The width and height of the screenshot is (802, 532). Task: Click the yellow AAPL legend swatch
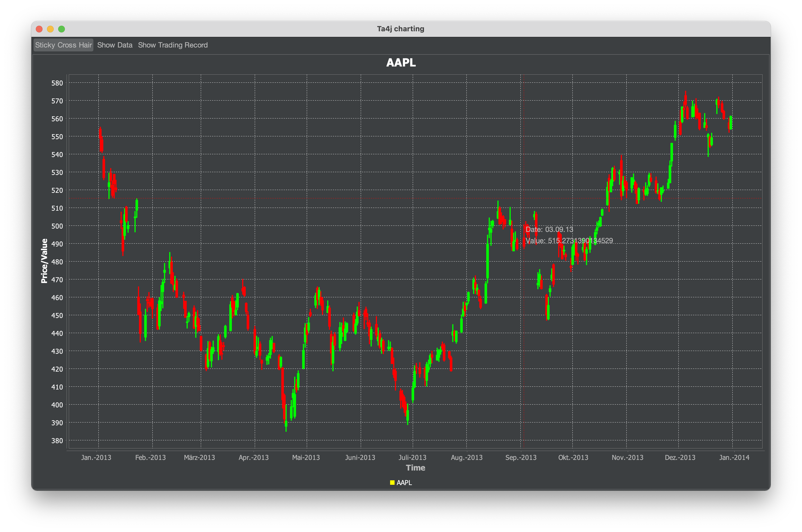(x=392, y=483)
